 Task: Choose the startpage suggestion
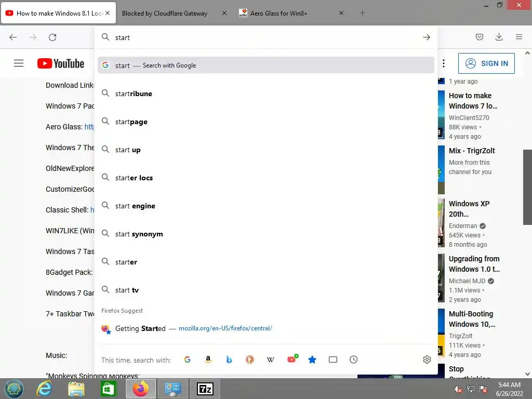[266, 122]
